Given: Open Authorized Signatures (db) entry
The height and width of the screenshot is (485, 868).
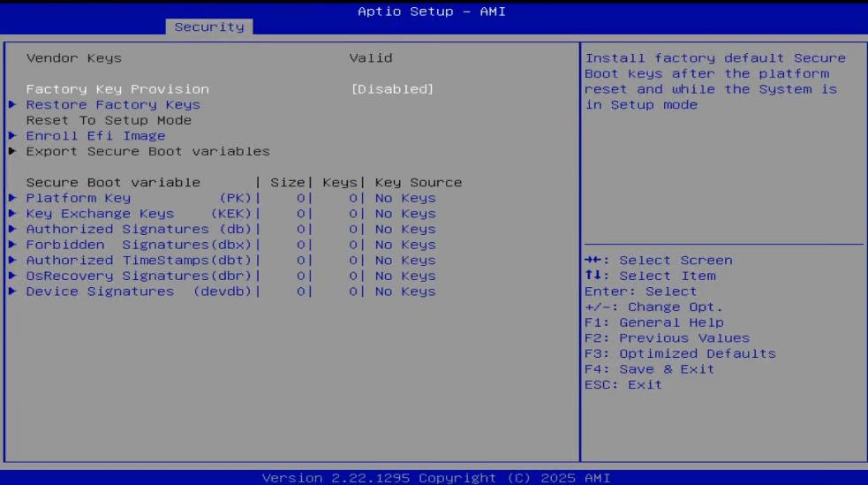Looking at the screenshot, I should [x=139, y=229].
